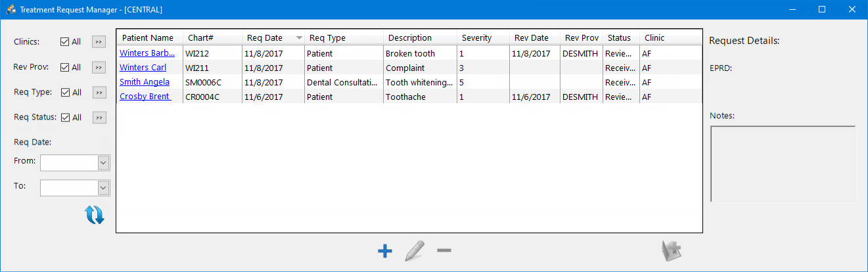Click the Severity column header
The width and height of the screenshot is (868, 272).
coord(483,37)
